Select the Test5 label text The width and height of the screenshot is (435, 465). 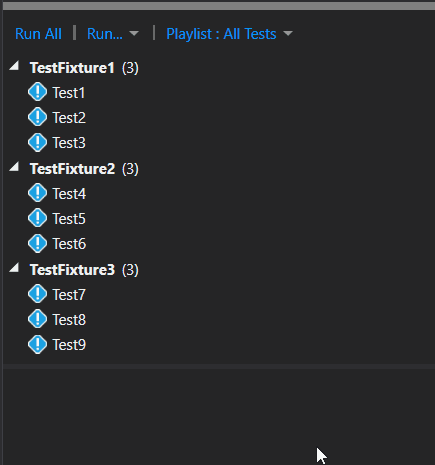pyautogui.click(x=69, y=219)
